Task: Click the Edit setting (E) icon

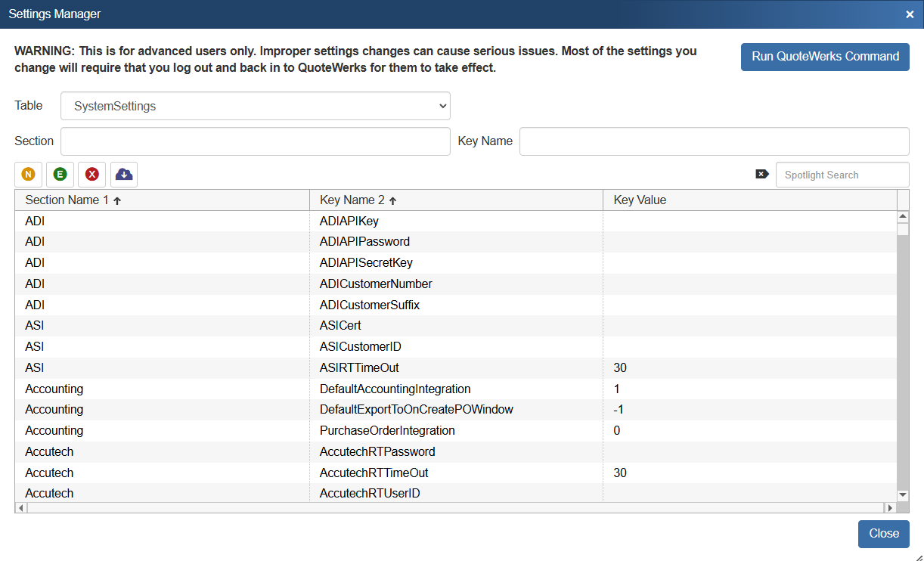Action: coord(60,175)
